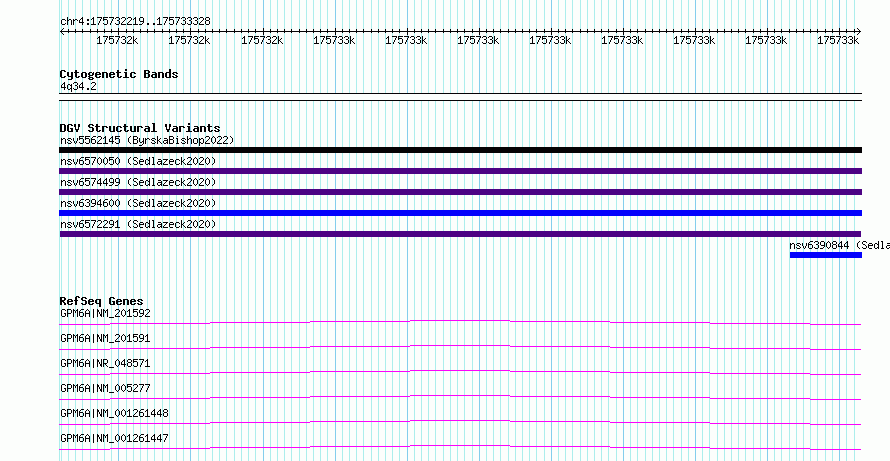Open the nsv6574499 (Sedlazeck2020) variant label
The height and width of the screenshot is (461, 890).
pyautogui.click(x=138, y=182)
